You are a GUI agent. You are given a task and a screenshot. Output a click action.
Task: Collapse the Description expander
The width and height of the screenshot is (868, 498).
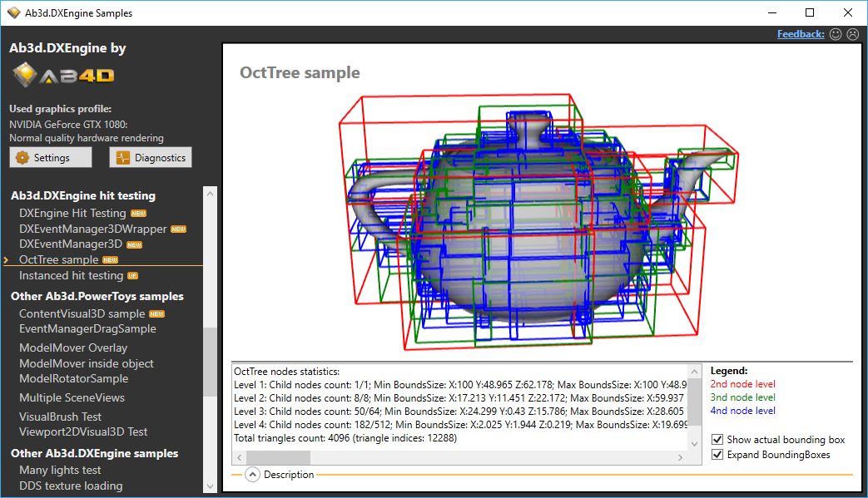tap(252, 475)
